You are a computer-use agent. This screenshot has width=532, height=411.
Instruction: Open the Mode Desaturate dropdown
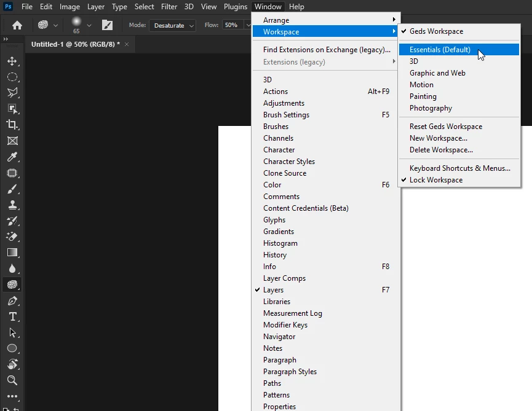point(172,25)
